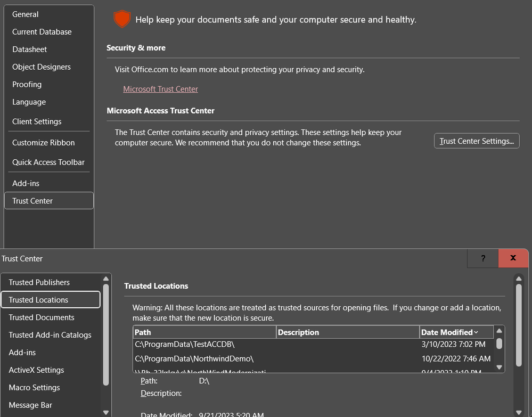The image size is (532, 417).
Task: Select the C:\ProgramData\NorthwindDemo\ location row
Action: 314,358
